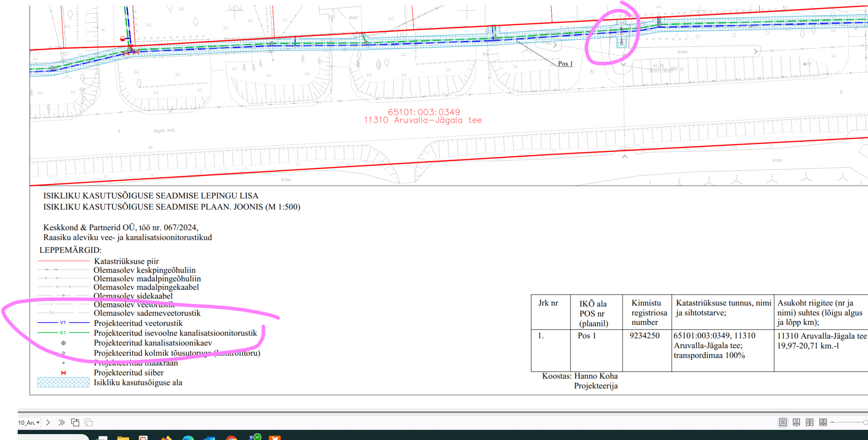Image resolution: width=868 pixels, height=440 pixels.
Task: Jump to the last page
Action: pyautogui.click(x=61, y=423)
